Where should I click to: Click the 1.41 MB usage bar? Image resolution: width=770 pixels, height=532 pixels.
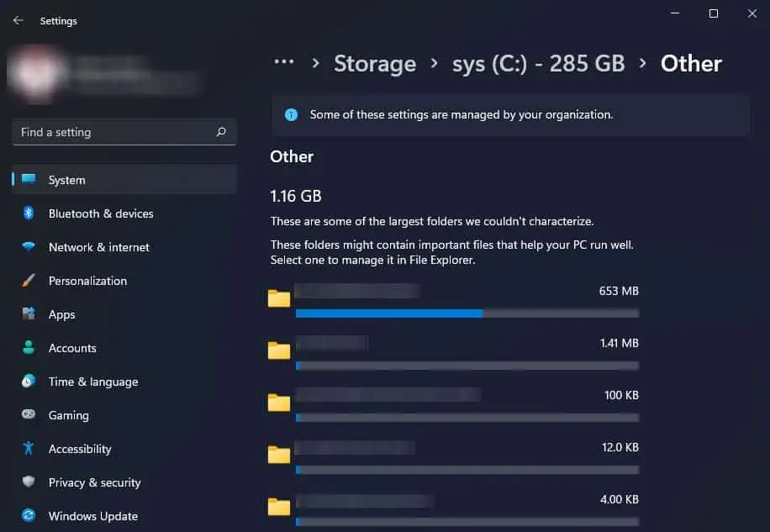point(467,366)
